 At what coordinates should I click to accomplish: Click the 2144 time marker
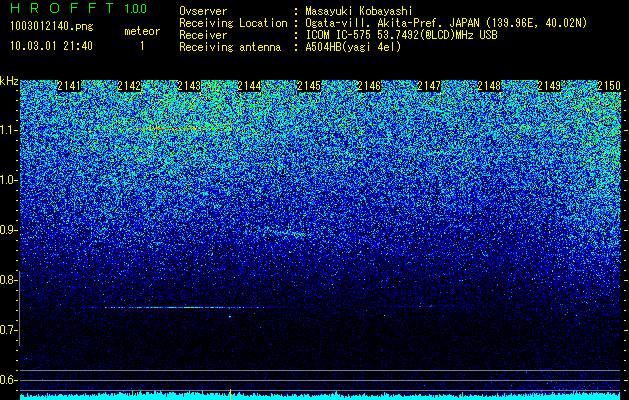(249, 86)
